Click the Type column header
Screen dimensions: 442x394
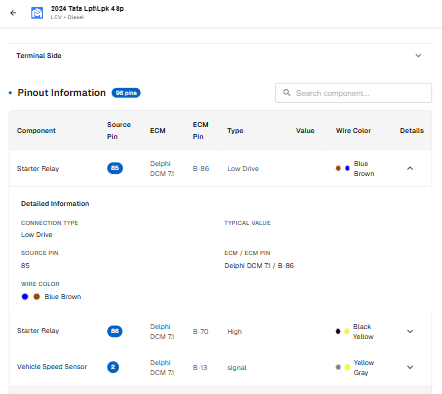click(235, 131)
